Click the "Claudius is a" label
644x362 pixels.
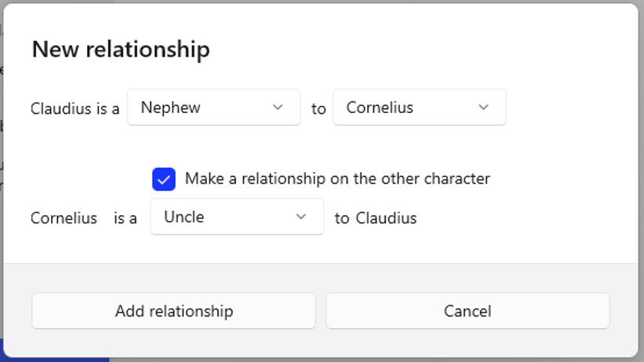click(75, 109)
